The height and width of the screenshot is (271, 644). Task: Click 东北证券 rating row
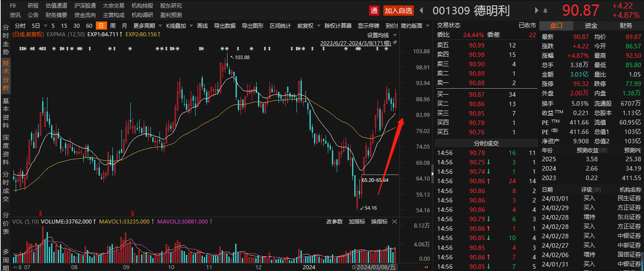[591, 217]
